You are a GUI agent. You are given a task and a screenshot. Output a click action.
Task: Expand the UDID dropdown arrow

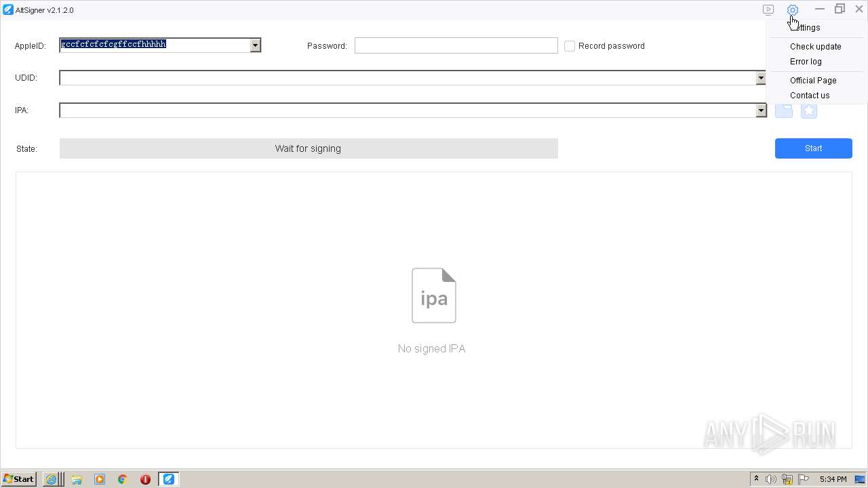point(761,78)
